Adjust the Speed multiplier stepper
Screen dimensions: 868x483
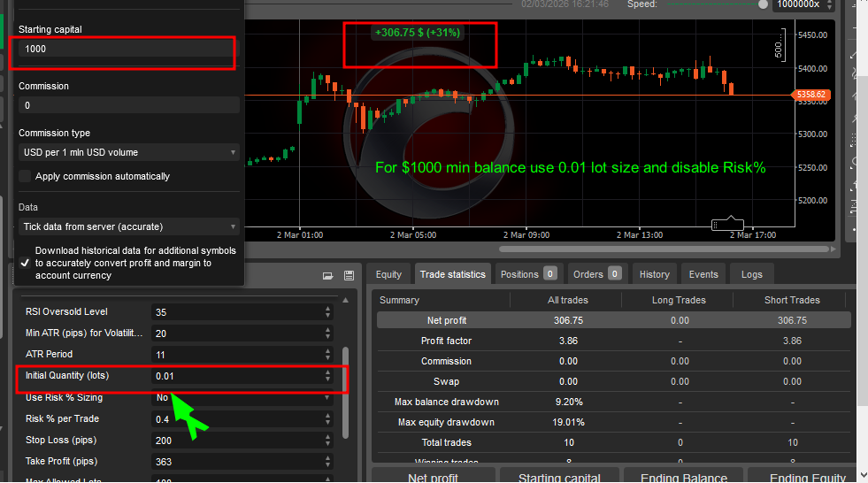coord(829,4)
